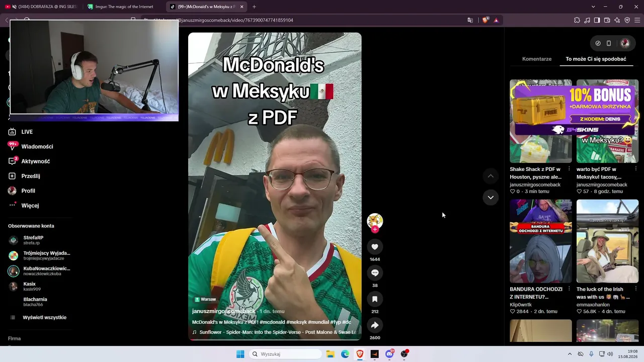Open the BANDURA ODCHODZI Z INTERNETU video thumbnail

coord(541,241)
